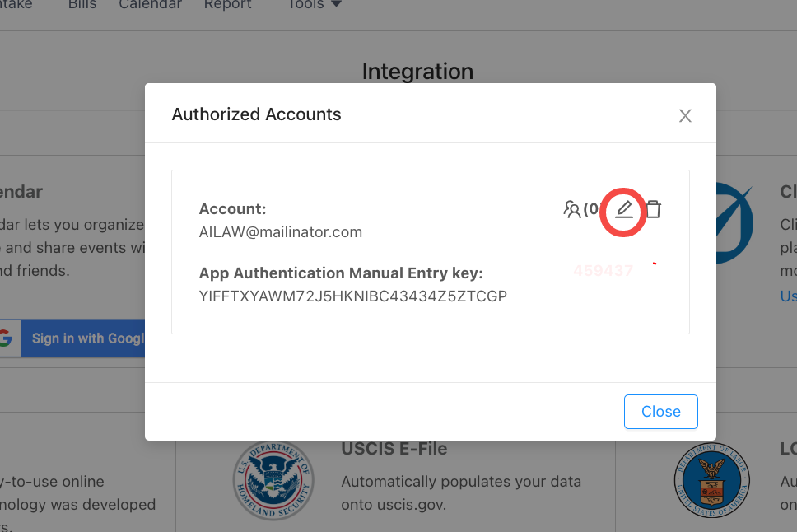The width and height of the screenshot is (797, 532).
Task: Click the blue circular logo behind the dialog
Action: [734, 223]
